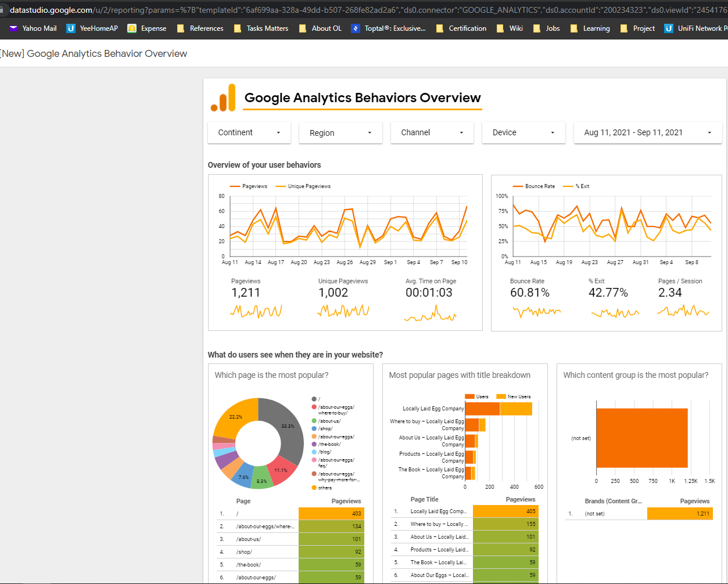This screenshot has width=728, height=584.
Task: Expand the Channel filter dropdown
Action: 432,132
